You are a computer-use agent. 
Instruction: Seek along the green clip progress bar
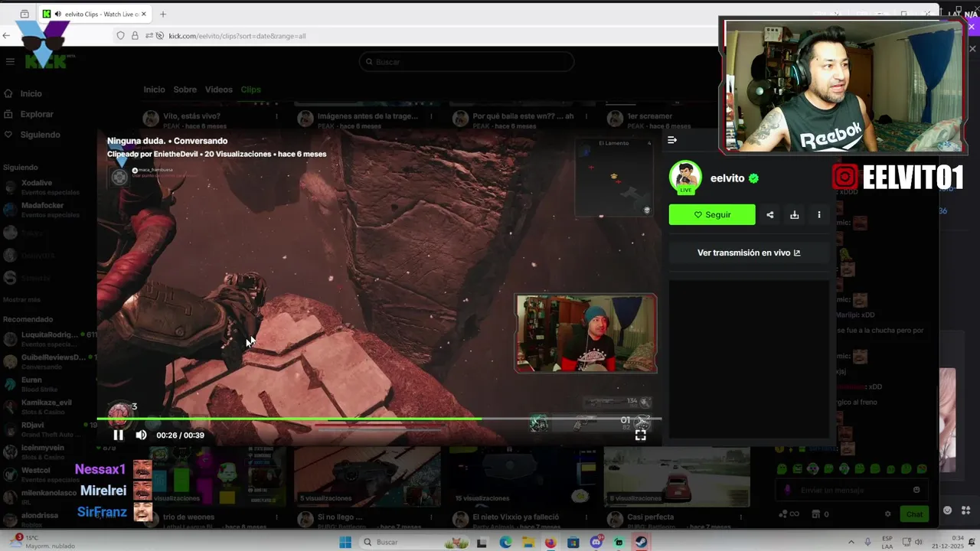point(379,419)
